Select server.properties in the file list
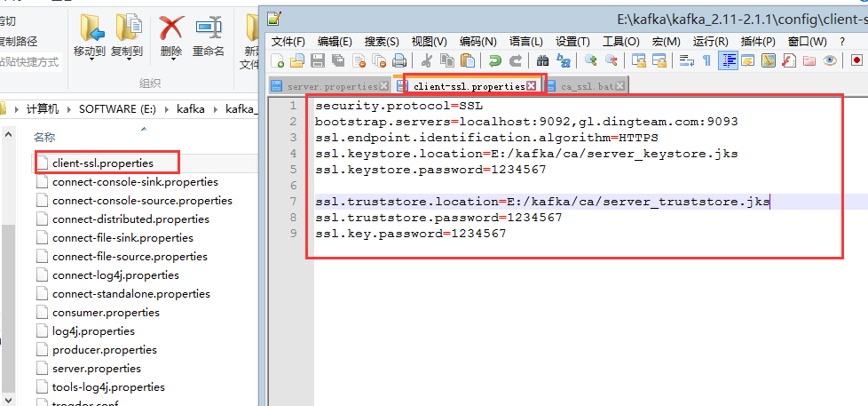Viewport: 868px width, 406px height. tap(97, 369)
